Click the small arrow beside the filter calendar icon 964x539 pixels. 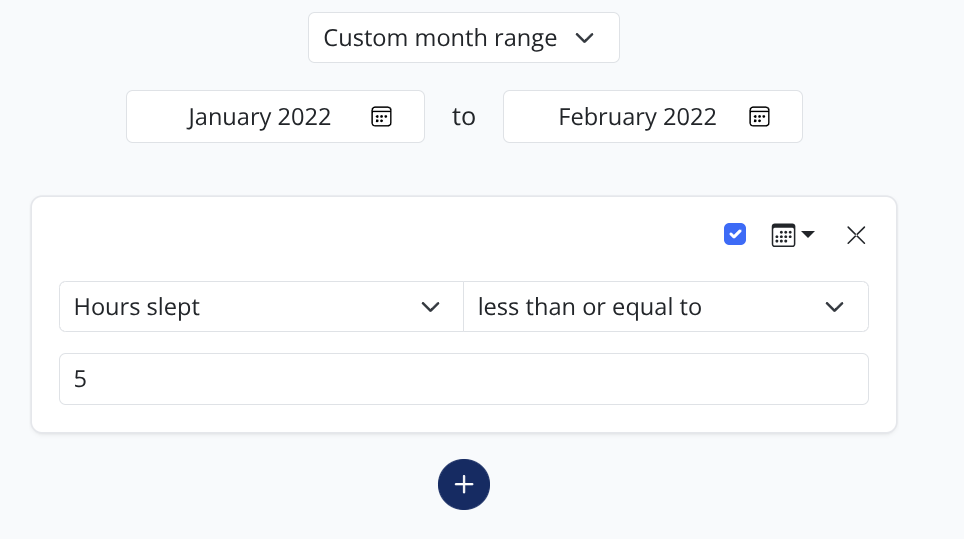pyautogui.click(x=808, y=235)
